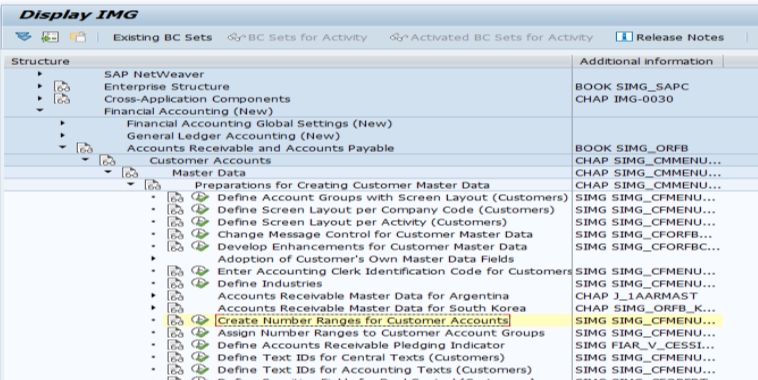The image size is (758, 380).
Task: Click the Expand All nodes toolbar icon
Action: (x=23, y=37)
